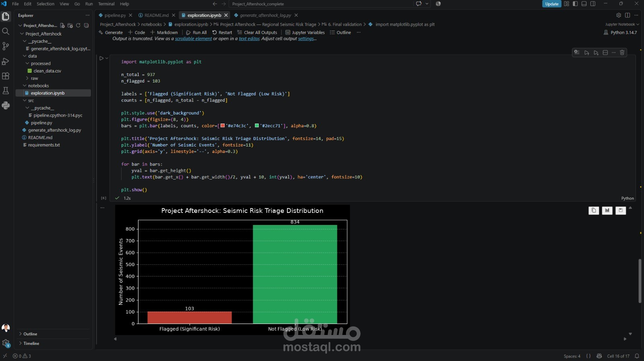Screen dimensions: 644x361
Task: Toggle the Jupyter Variables panel
Action: point(305,33)
